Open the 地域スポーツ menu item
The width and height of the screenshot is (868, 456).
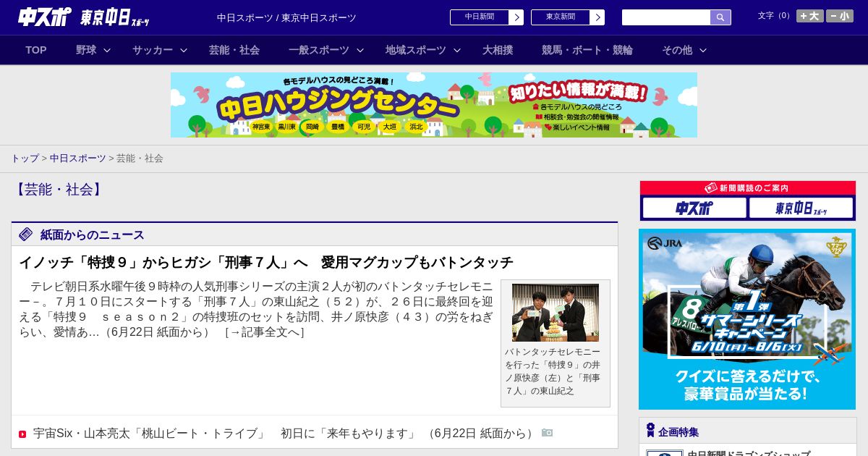(x=416, y=50)
